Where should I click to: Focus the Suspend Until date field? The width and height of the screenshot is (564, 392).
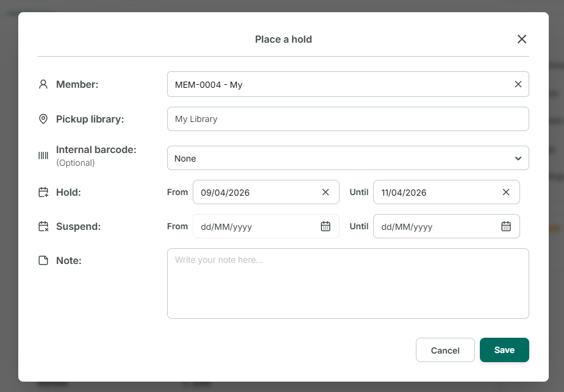446,226
